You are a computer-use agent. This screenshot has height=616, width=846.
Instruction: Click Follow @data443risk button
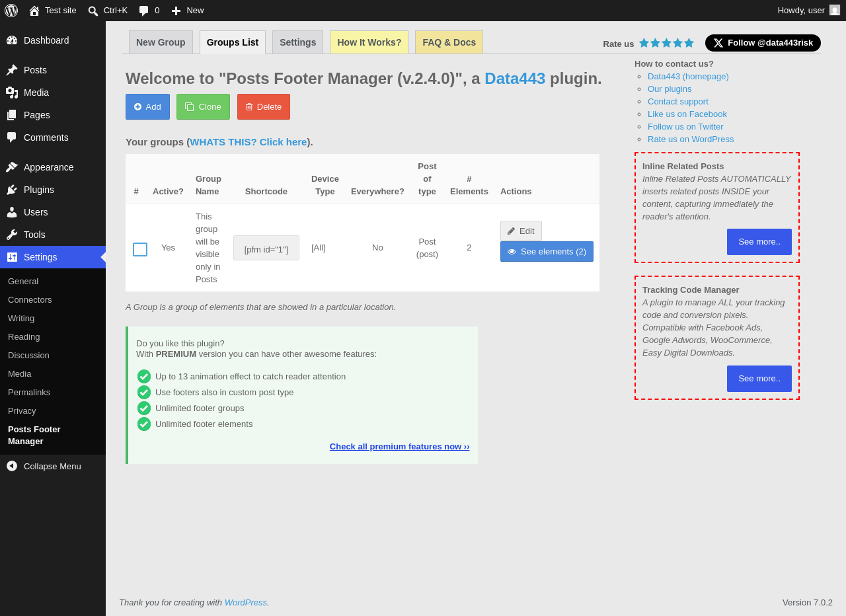pyautogui.click(x=763, y=43)
